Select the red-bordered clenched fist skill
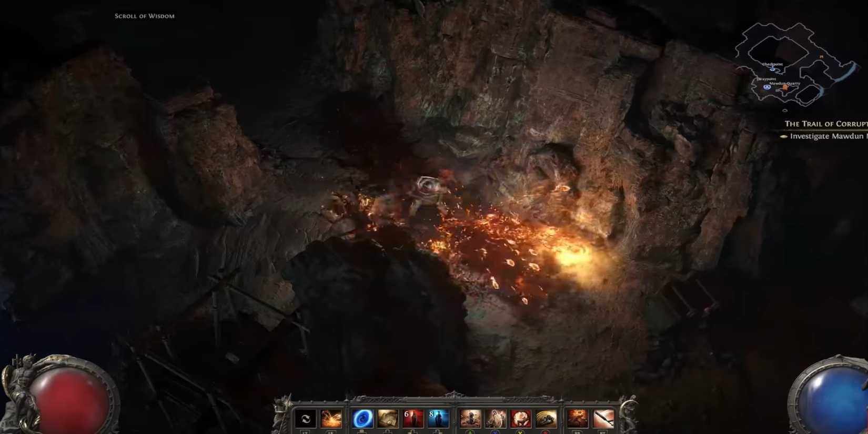This screenshot has width=868, height=434. (x=520, y=419)
